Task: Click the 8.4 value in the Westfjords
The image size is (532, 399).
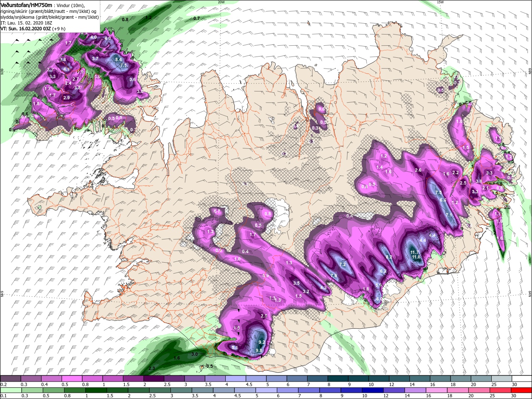Action: tap(118, 60)
